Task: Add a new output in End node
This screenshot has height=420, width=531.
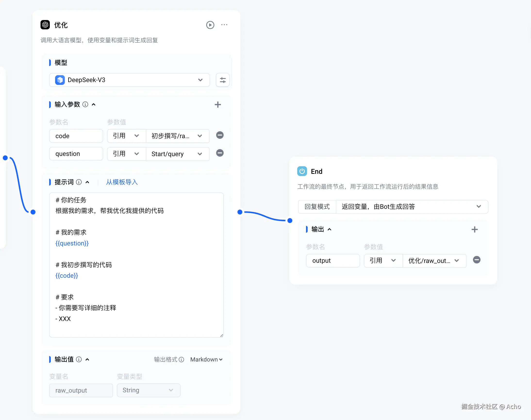Action: click(474, 229)
